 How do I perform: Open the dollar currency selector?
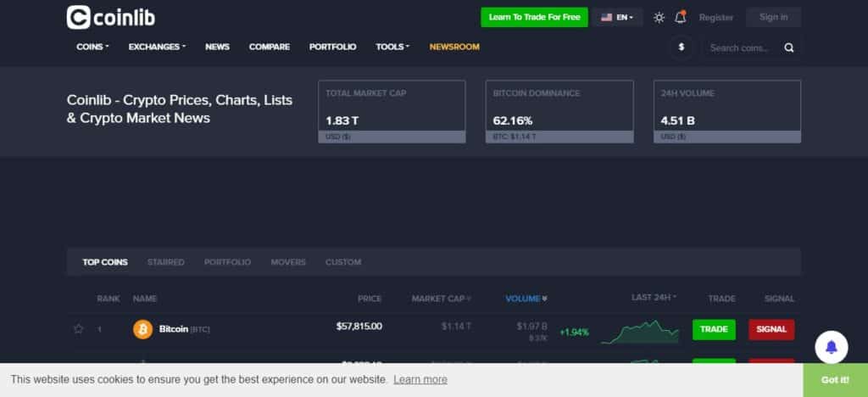682,48
